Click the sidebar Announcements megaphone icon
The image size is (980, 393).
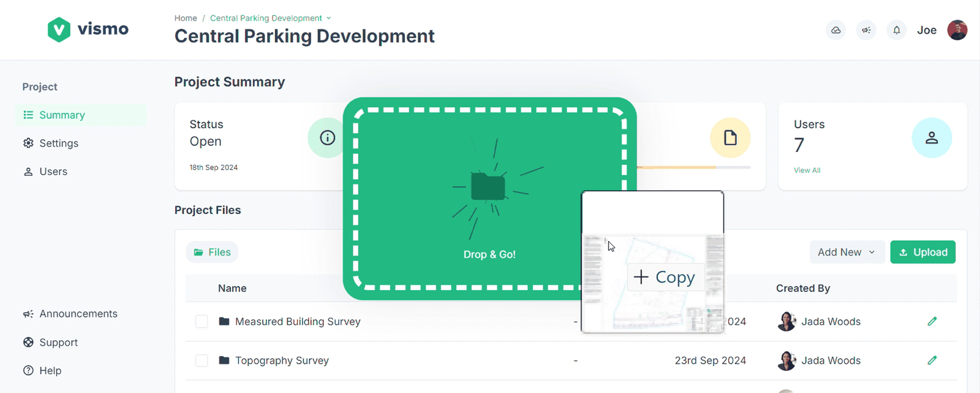(28, 314)
